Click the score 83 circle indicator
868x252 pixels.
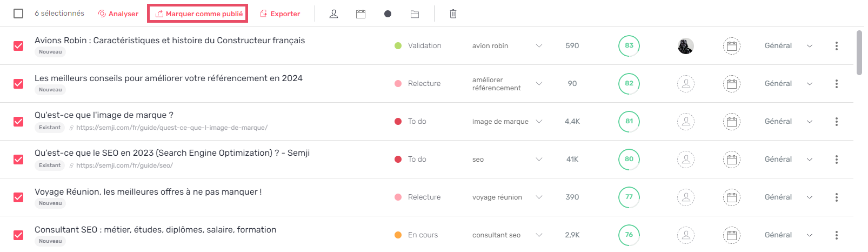click(629, 46)
